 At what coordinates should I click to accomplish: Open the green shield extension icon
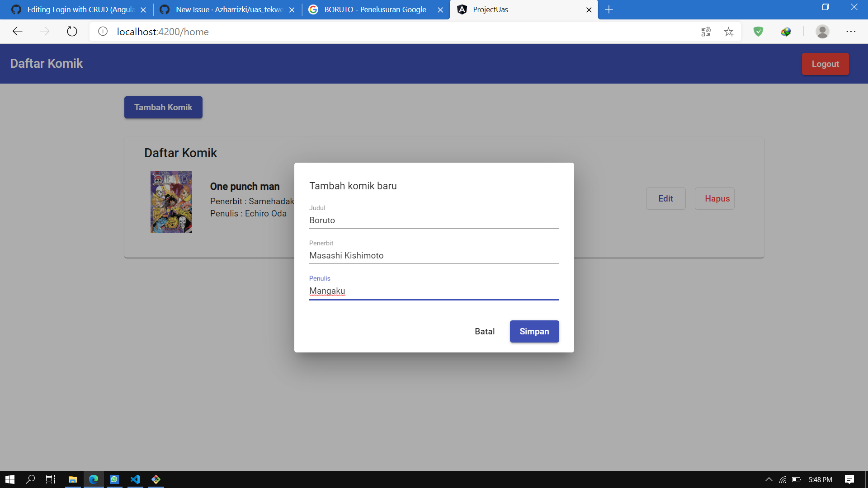[x=758, y=32]
